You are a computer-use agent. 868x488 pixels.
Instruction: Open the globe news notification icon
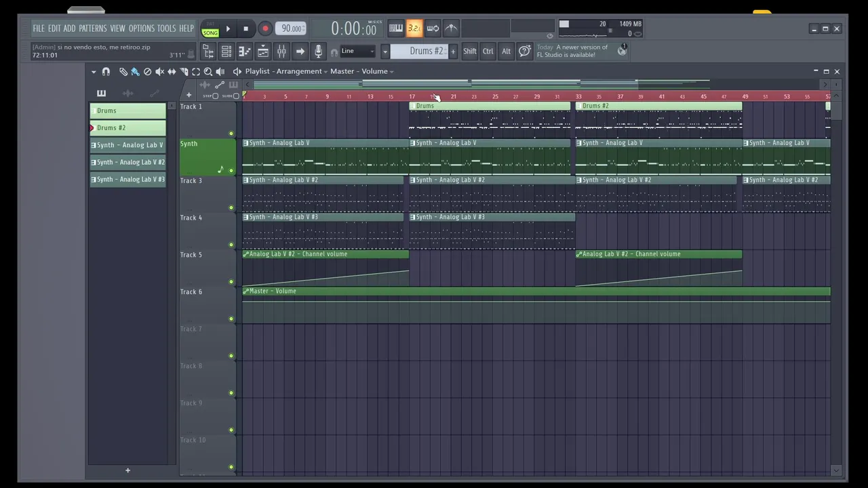(x=622, y=50)
